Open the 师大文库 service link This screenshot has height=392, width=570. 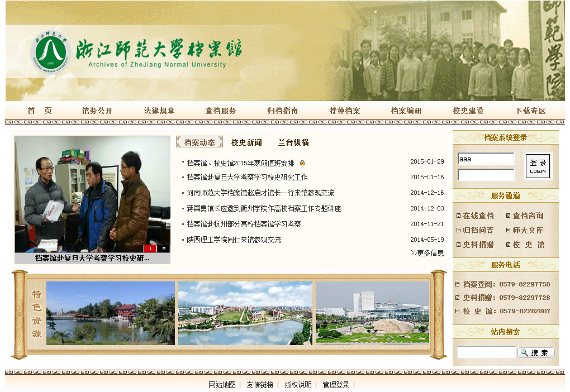tap(528, 230)
